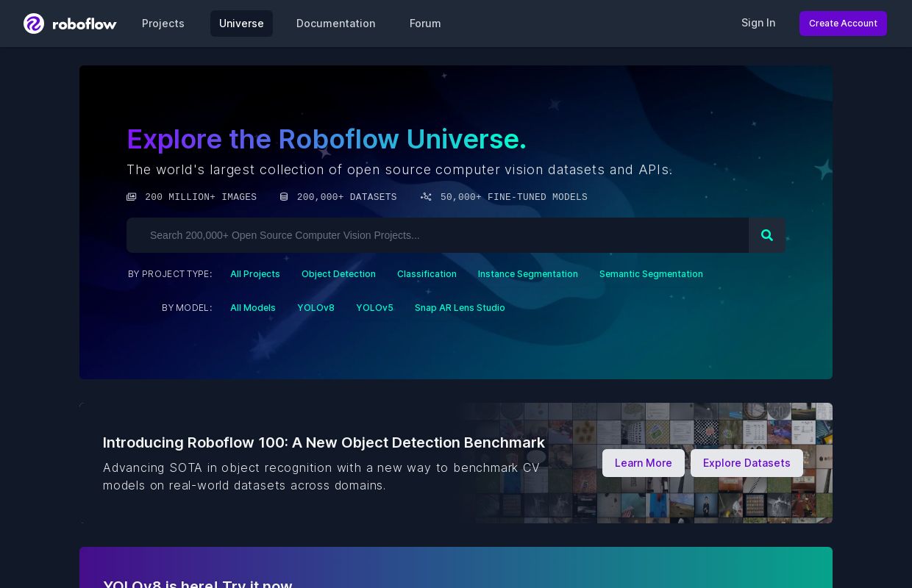Select the Classification project type
Image resolution: width=912 pixels, height=588 pixels.
pos(427,274)
